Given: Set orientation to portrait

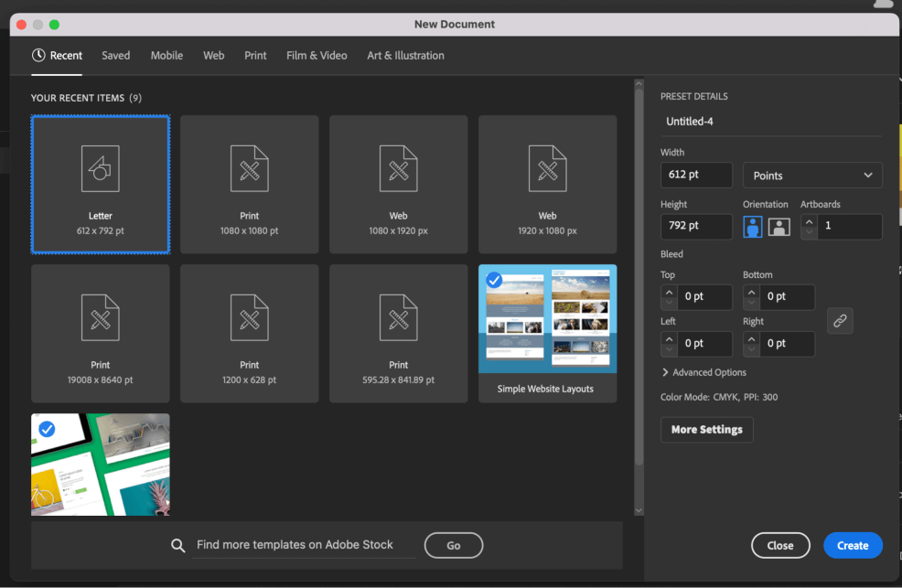Looking at the screenshot, I should [753, 227].
